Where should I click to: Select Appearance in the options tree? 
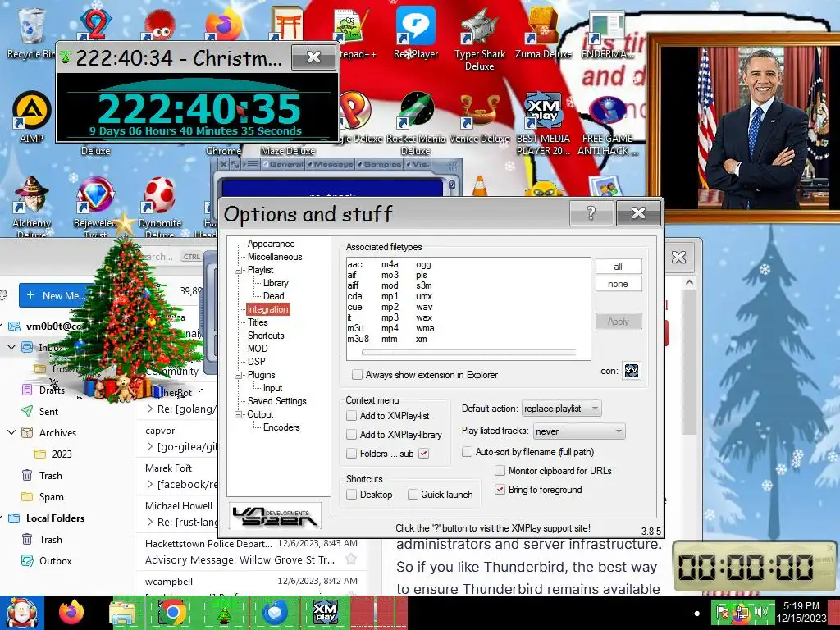tap(271, 244)
